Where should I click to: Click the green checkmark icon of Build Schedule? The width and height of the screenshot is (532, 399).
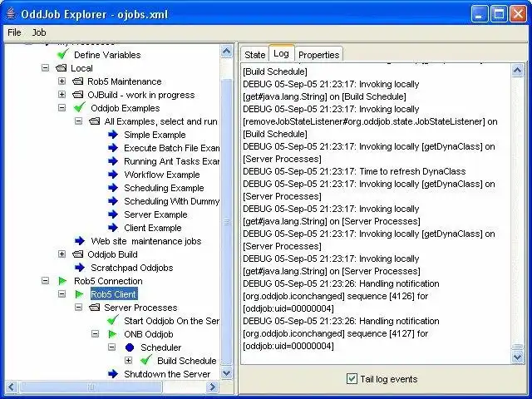point(146,360)
